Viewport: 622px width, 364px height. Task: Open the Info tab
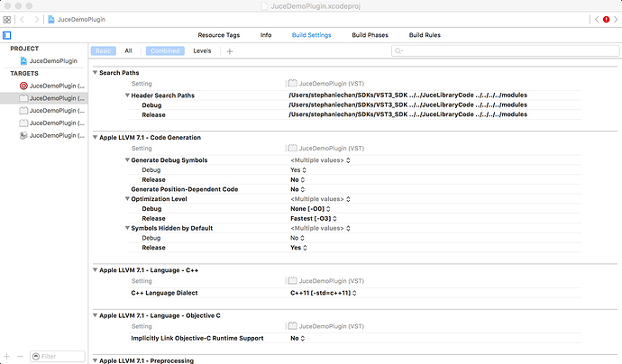266,35
